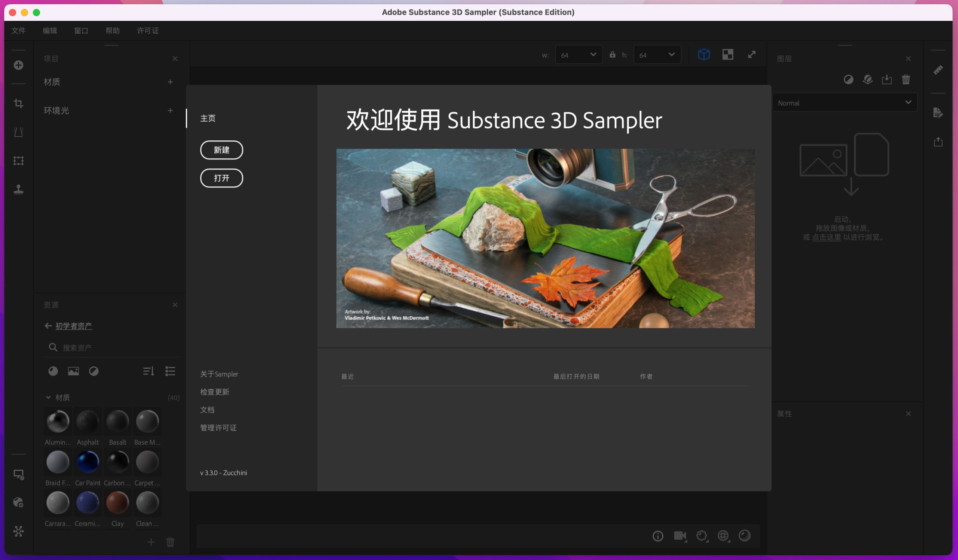Image resolution: width=958 pixels, height=560 pixels.
Task: Click the info icon in viewport toolbar
Action: 658,536
